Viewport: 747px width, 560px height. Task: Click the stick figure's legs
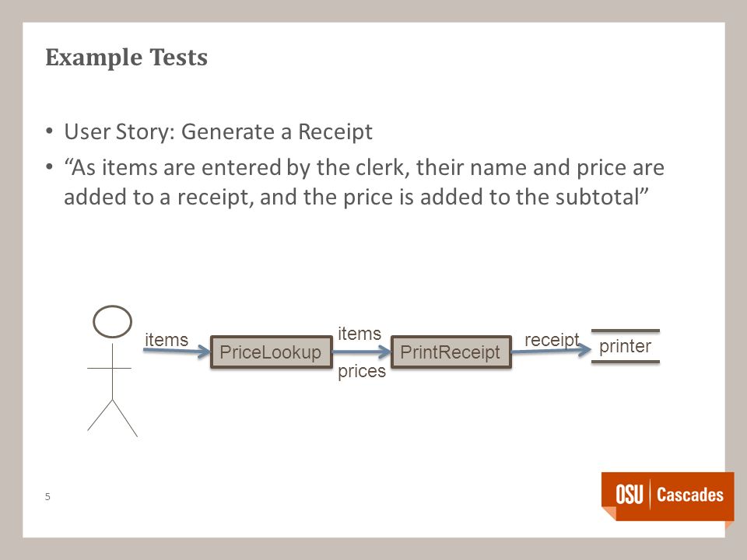click(x=112, y=418)
